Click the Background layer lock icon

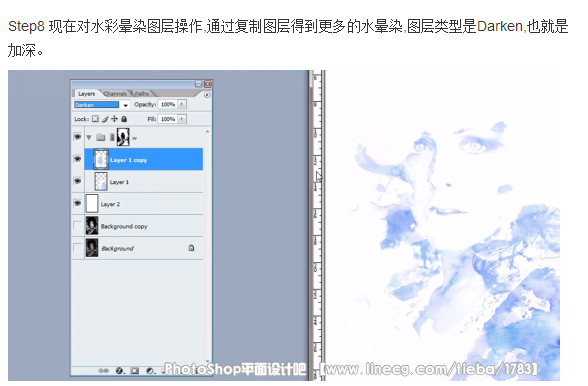[x=191, y=248]
